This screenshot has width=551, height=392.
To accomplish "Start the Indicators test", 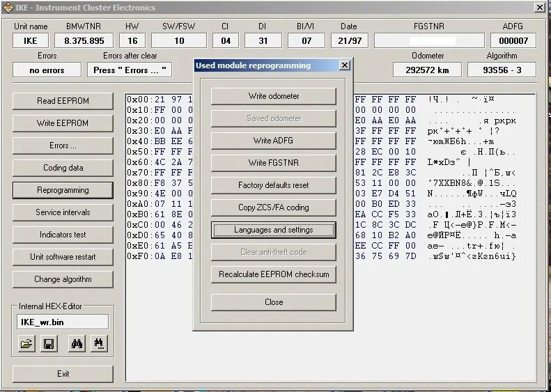I will pyautogui.click(x=63, y=235).
